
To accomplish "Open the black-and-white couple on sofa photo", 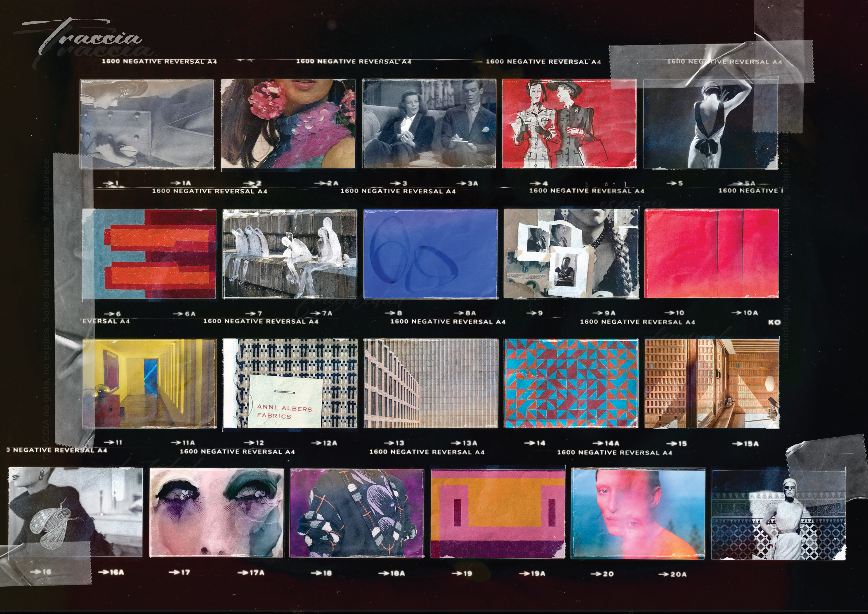I will [429, 124].
